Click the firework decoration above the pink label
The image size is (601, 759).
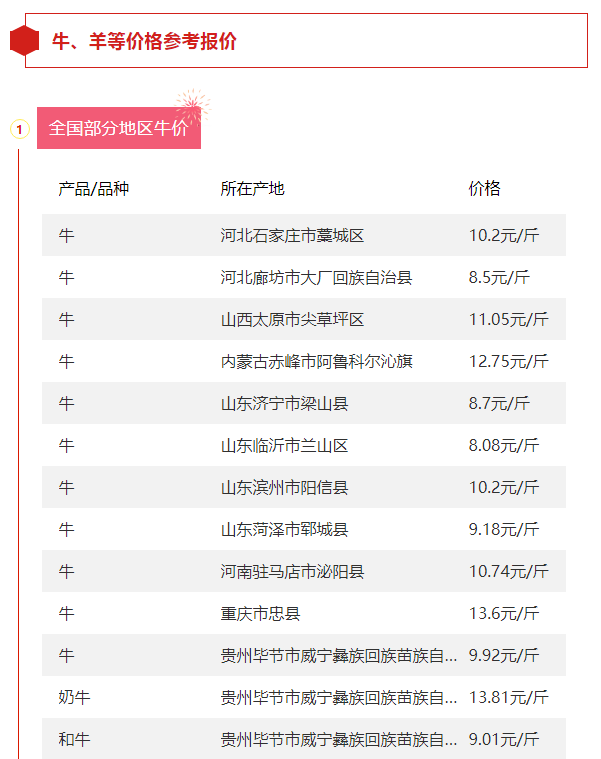190,104
